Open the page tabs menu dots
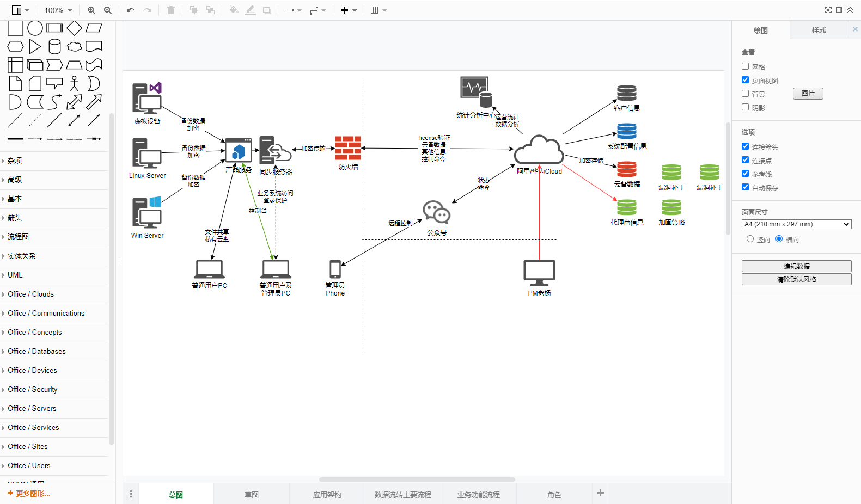861x504 pixels. click(131, 494)
